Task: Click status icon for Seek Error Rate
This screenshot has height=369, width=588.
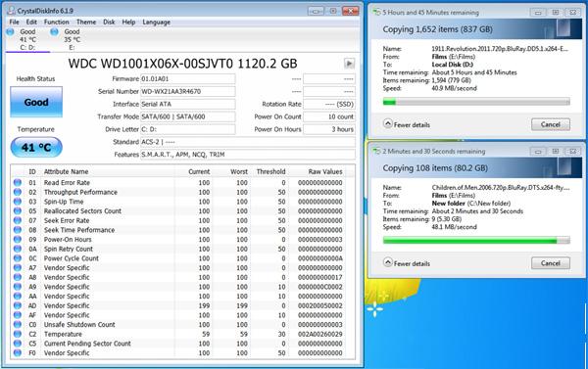Action: [18, 220]
